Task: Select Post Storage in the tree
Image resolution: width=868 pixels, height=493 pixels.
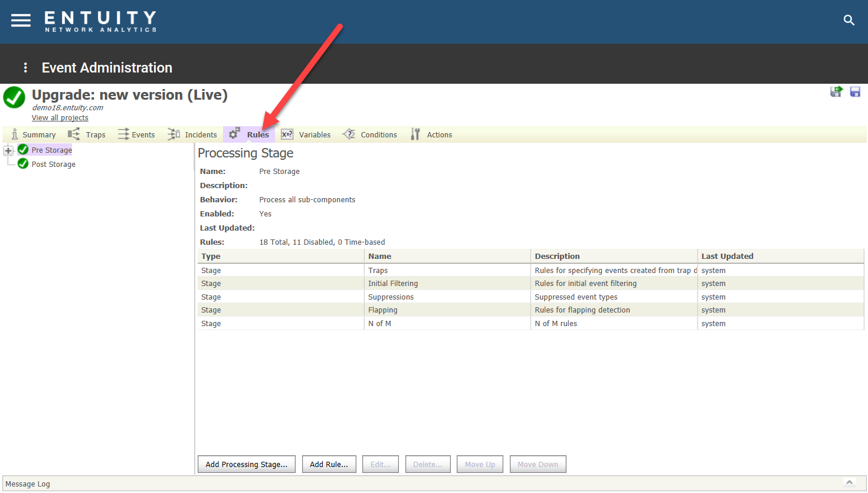Action: pos(54,165)
